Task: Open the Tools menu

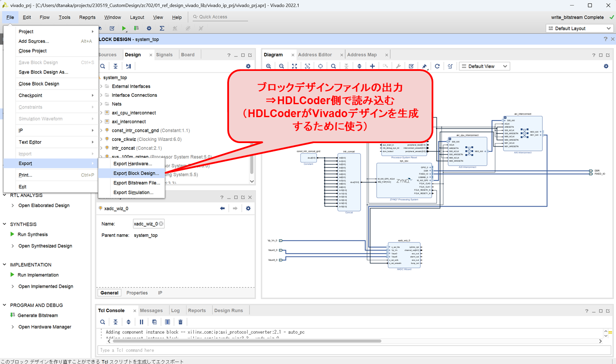Action: pos(65,17)
